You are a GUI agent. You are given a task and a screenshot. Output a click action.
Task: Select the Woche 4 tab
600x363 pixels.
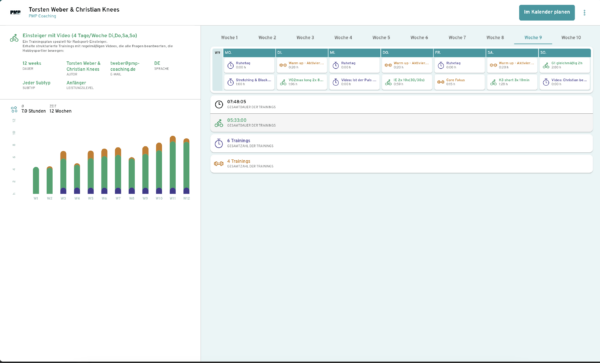click(343, 37)
